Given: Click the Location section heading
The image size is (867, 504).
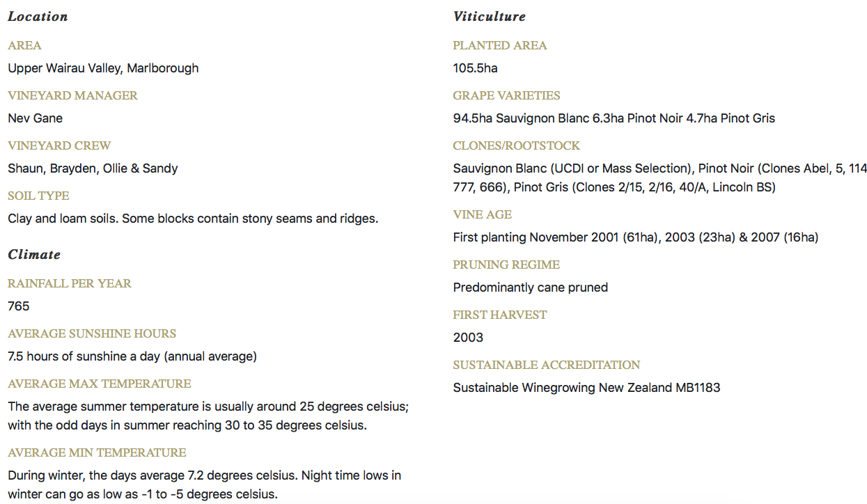Looking at the screenshot, I should [x=38, y=17].
